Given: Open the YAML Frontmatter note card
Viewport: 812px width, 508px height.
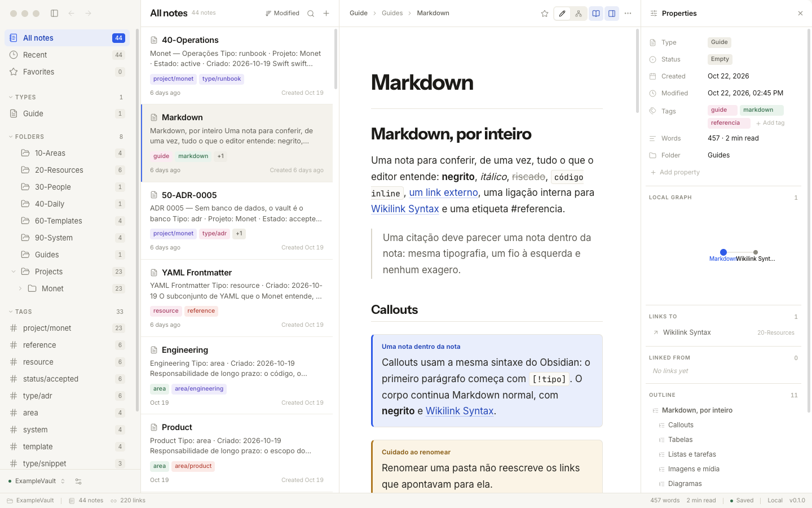Looking at the screenshot, I should (237, 298).
